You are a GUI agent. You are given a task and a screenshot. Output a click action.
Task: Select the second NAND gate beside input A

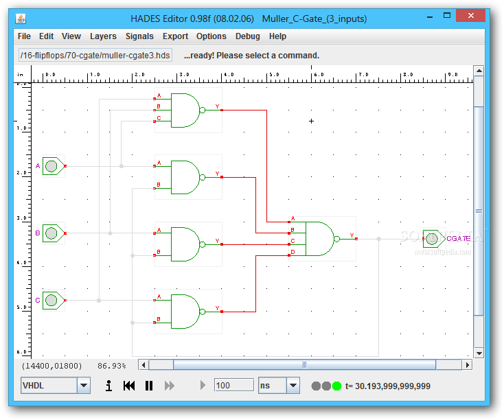click(188, 177)
